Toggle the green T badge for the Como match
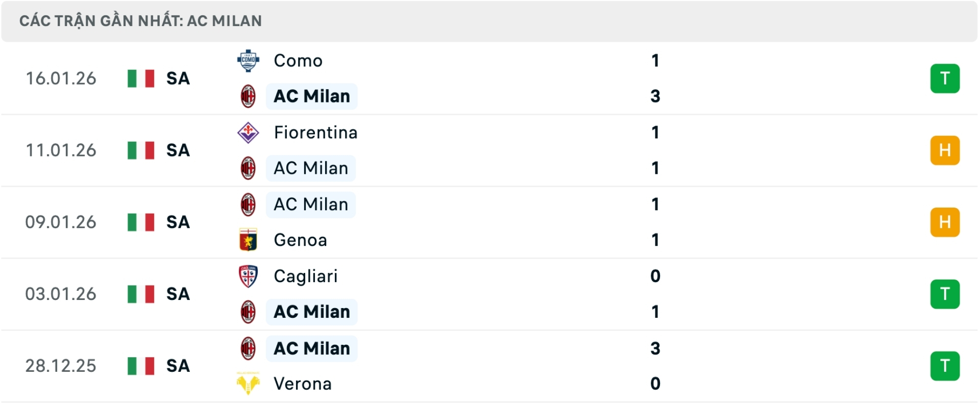Viewport: 980px width, 404px height. tap(945, 79)
